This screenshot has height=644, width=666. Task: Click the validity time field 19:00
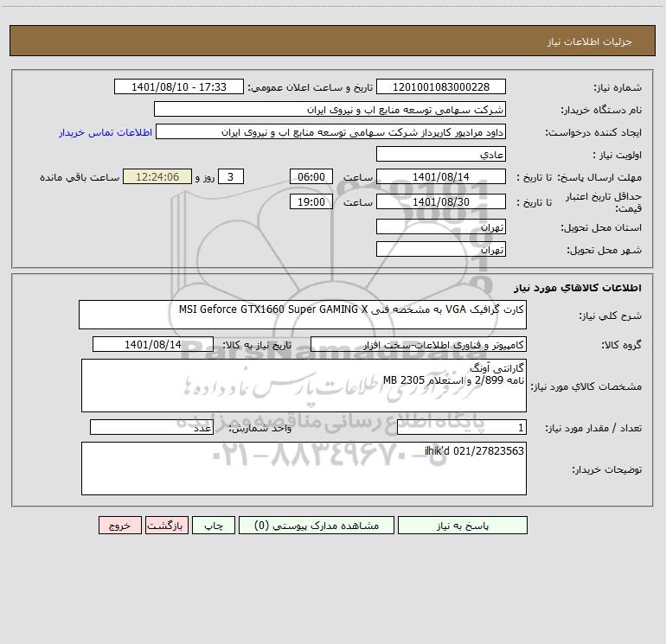[x=311, y=201]
